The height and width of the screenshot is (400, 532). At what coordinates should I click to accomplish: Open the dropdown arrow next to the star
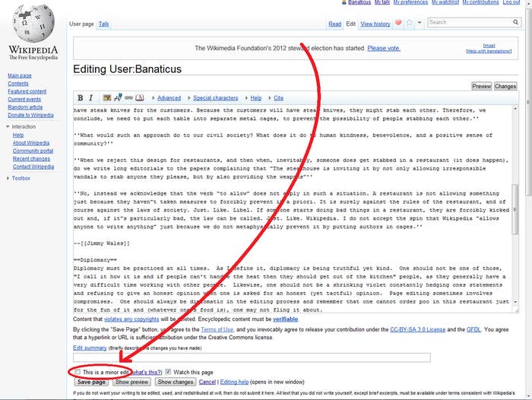click(420, 23)
